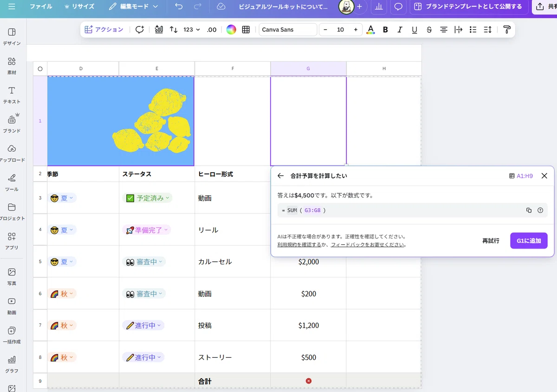Open the テキスト sidebar tab

tap(12, 95)
